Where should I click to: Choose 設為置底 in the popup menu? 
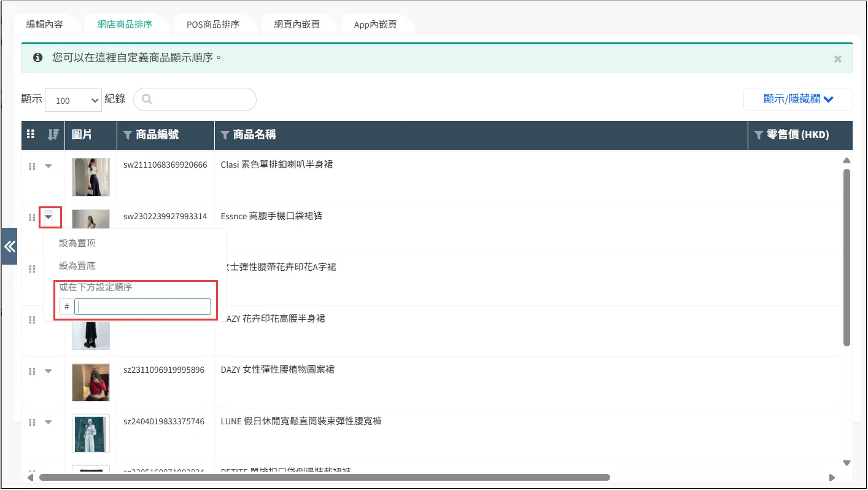tap(77, 266)
